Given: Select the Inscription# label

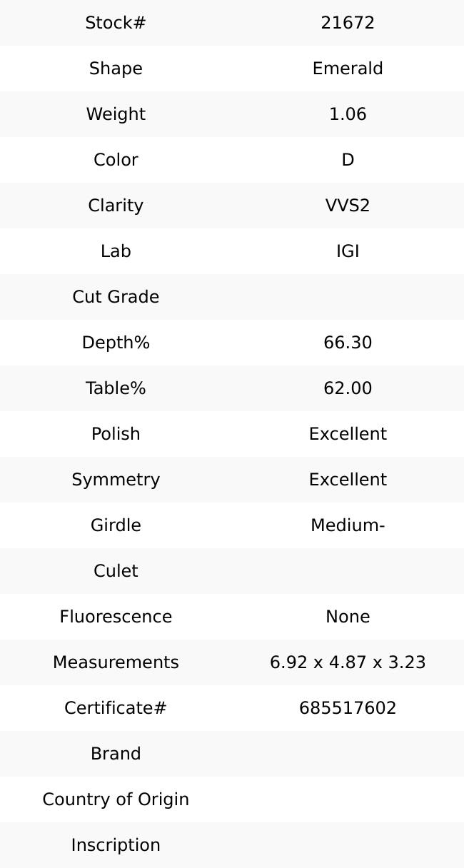Looking at the screenshot, I should (x=116, y=845).
